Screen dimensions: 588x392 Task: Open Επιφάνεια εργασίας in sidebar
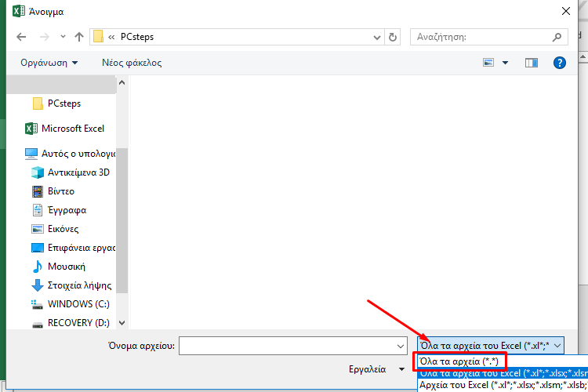[x=74, y=248]
